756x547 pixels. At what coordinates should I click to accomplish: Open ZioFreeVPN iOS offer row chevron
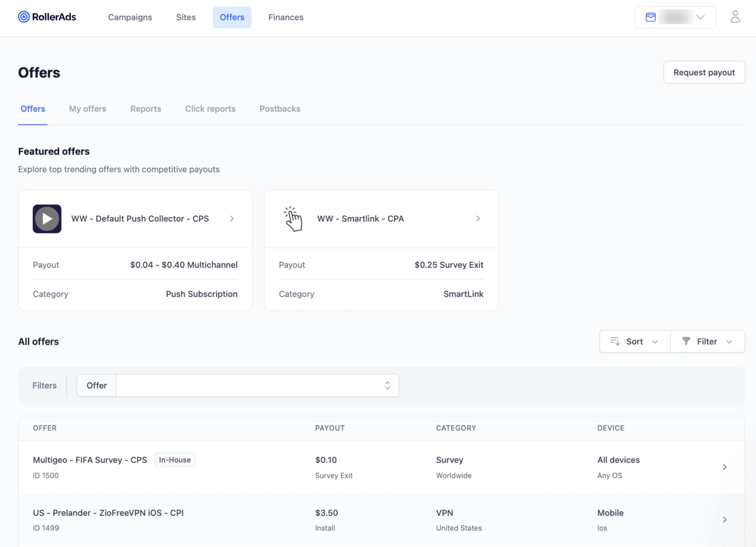[725, 520]
